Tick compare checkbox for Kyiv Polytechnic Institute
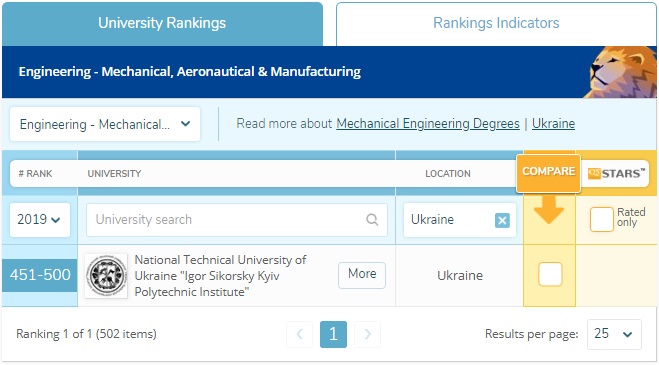 click(550, 274)
